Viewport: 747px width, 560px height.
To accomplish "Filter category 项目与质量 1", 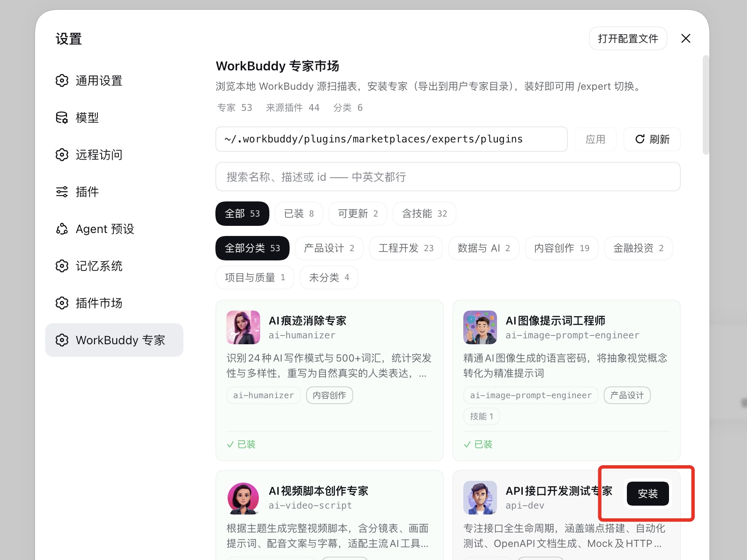I will pos(255,277).
